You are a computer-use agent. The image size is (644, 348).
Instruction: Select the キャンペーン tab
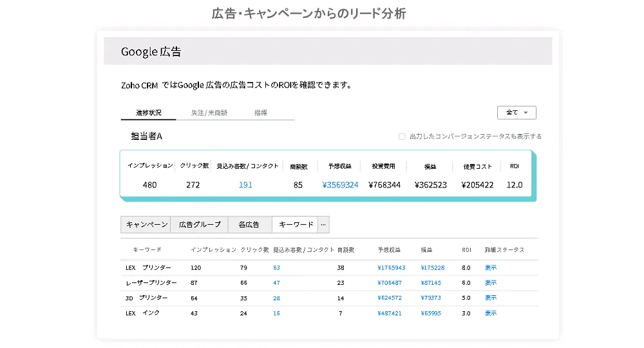pyautogui.click(x=146, y=225)
